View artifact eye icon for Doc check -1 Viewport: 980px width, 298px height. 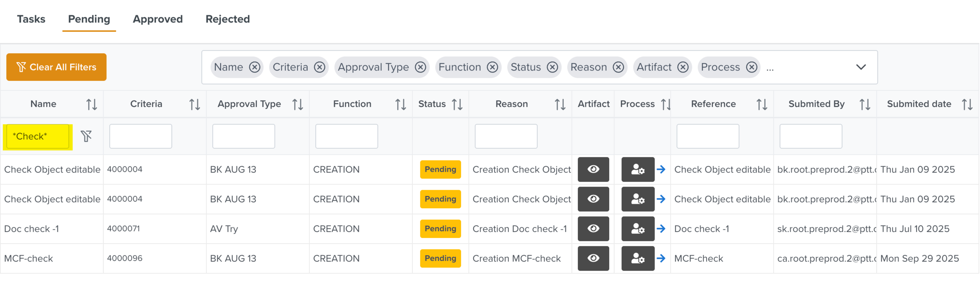tap(593, 229)
